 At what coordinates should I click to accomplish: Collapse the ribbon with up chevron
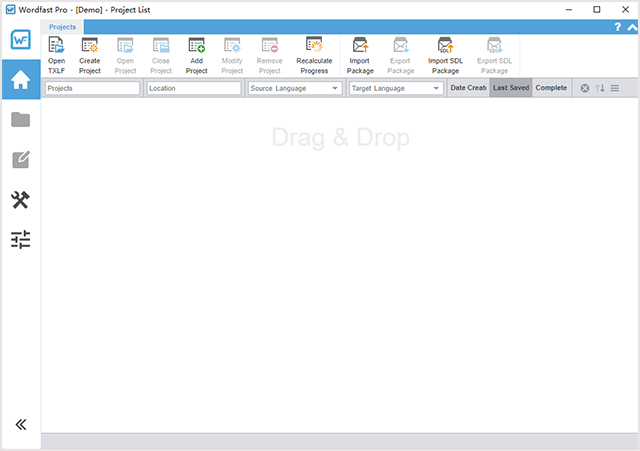[632, 27]
